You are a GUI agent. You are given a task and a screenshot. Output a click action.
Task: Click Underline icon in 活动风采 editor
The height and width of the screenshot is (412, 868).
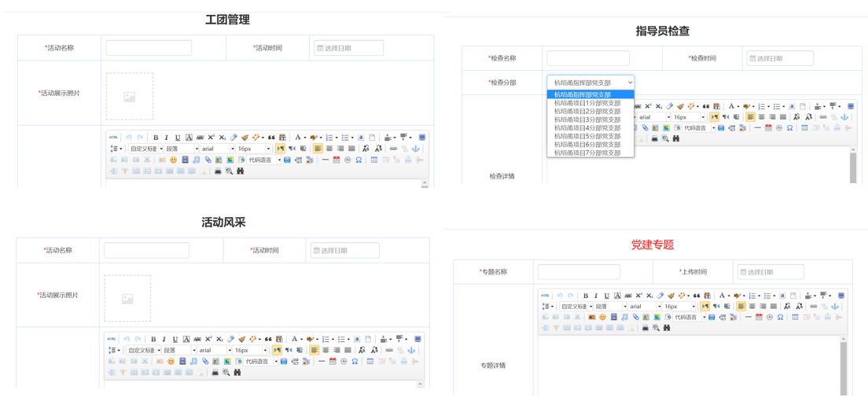pos(175,340)
